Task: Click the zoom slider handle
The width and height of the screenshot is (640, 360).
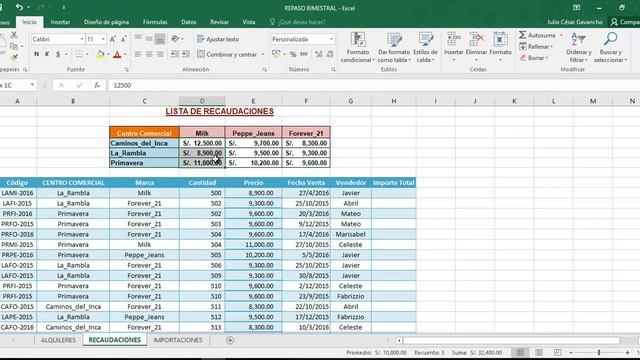Action: pos(599,352)
